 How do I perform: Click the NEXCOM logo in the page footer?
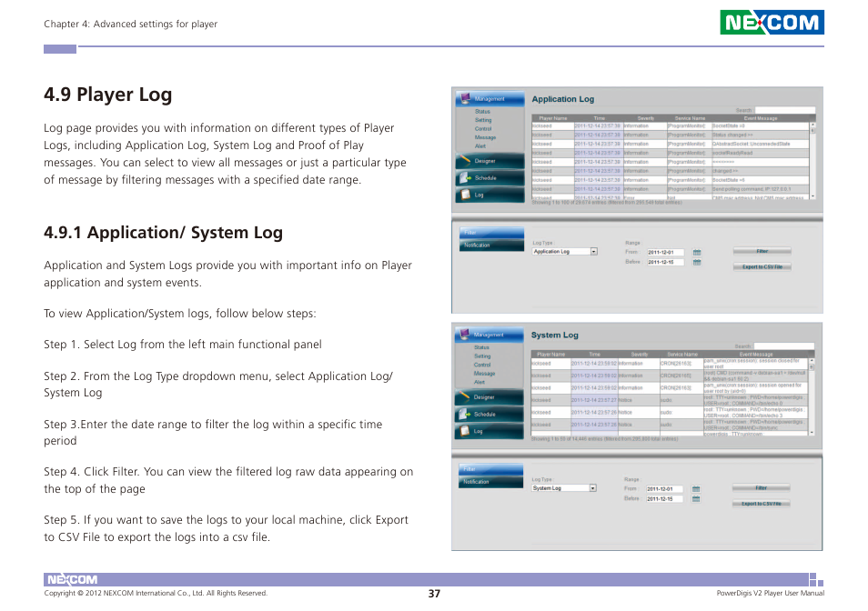(72, 579)
